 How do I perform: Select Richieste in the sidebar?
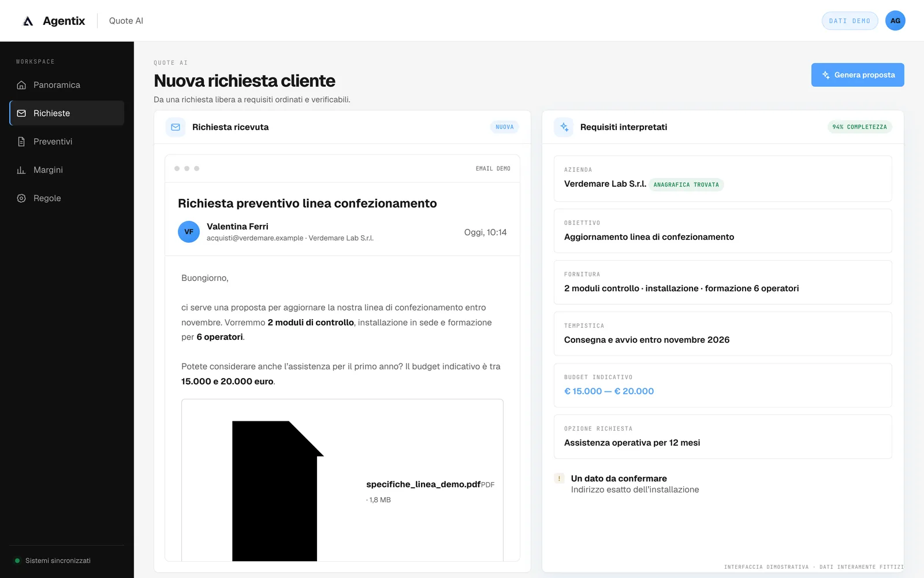click(67, 113)
